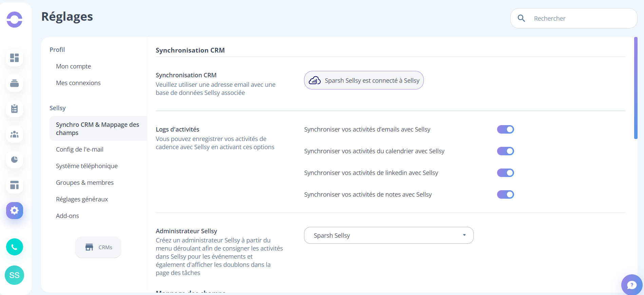Open the layout templates sidebar icon
The image size is (644, 295).
click(14, 185)
